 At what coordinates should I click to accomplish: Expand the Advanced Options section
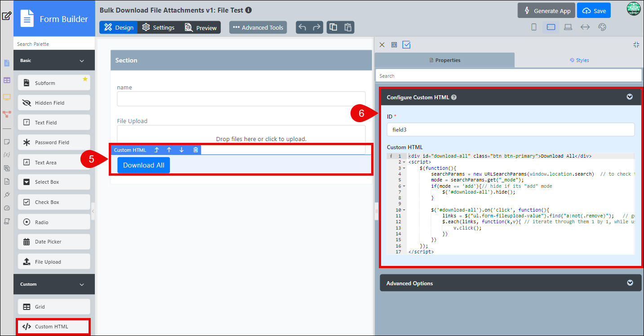click(x=630, y=283)
